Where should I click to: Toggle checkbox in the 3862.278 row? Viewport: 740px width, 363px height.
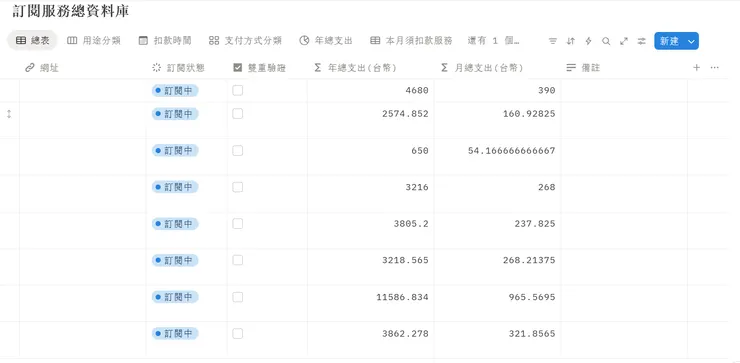pyautogui.click(x=238, y=334)
